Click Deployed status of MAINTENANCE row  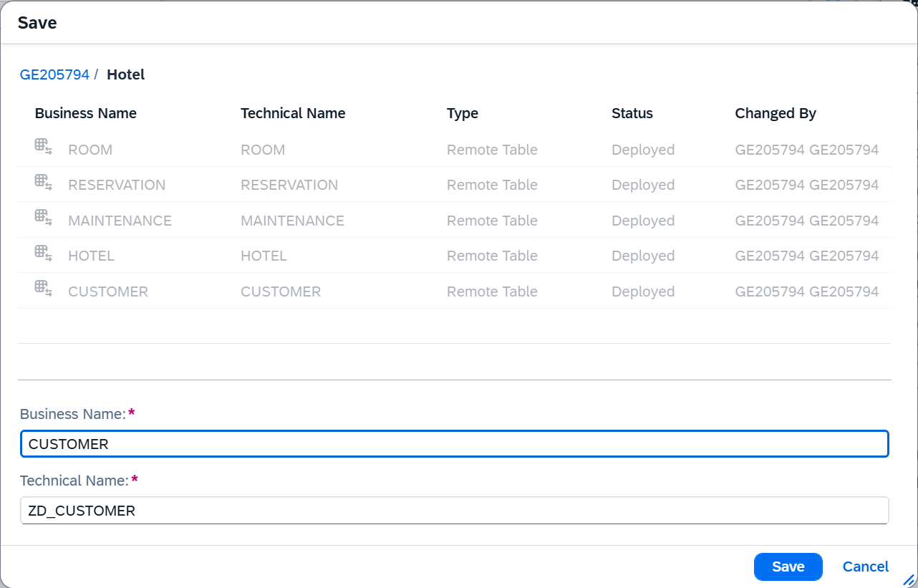[x=643, y=221]
